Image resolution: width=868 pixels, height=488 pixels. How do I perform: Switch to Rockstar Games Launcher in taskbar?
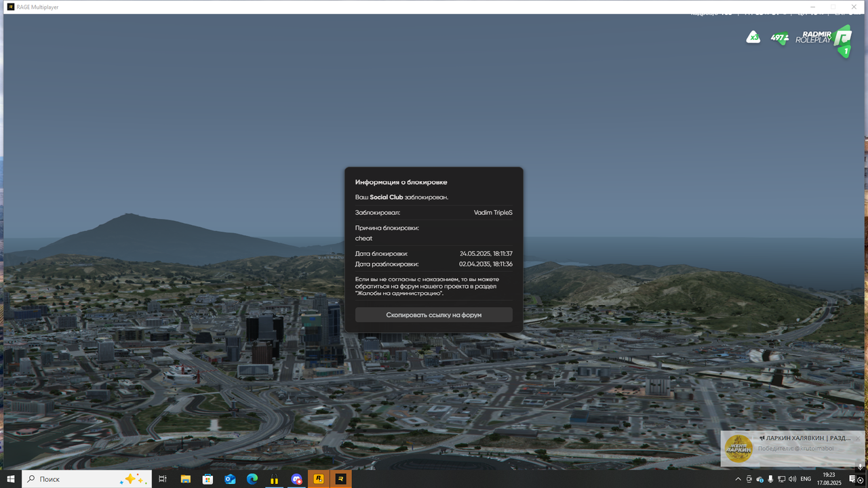318,479
